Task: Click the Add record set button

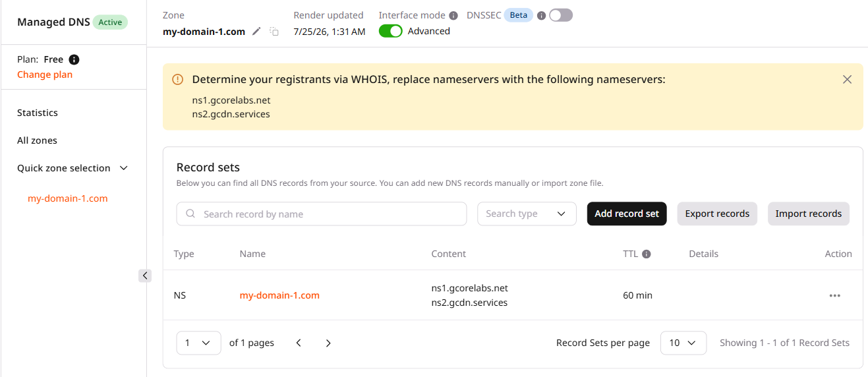Action: pyautogui.click(x=627, y=214)
